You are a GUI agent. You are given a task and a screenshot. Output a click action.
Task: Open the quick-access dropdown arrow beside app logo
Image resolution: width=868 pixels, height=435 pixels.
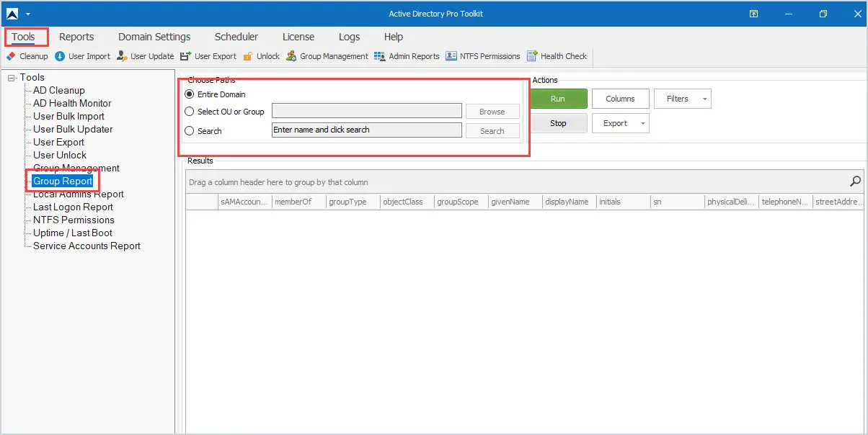point(27,14)
